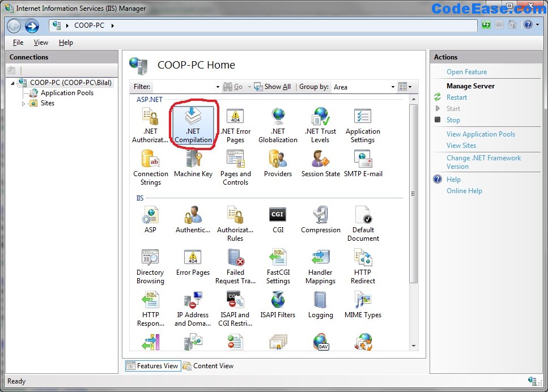Click the Home toolbar icon
Screen dimensions: 548x392
pyautogui.click(x=512, y=24)
